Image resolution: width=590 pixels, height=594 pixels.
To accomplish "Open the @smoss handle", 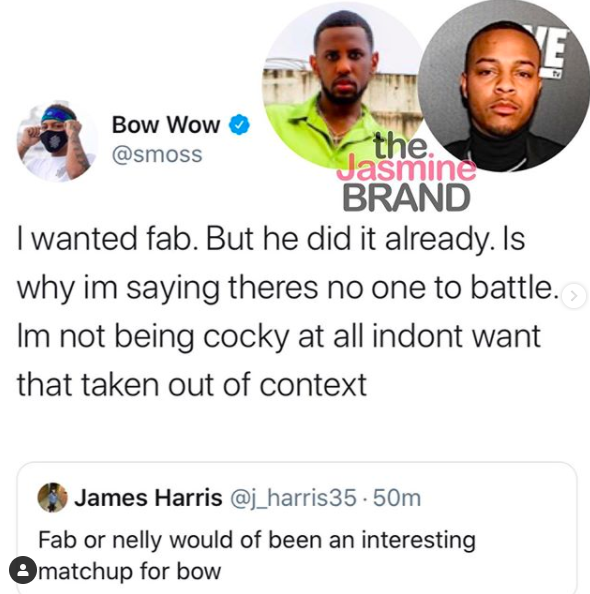I will 157,155.
